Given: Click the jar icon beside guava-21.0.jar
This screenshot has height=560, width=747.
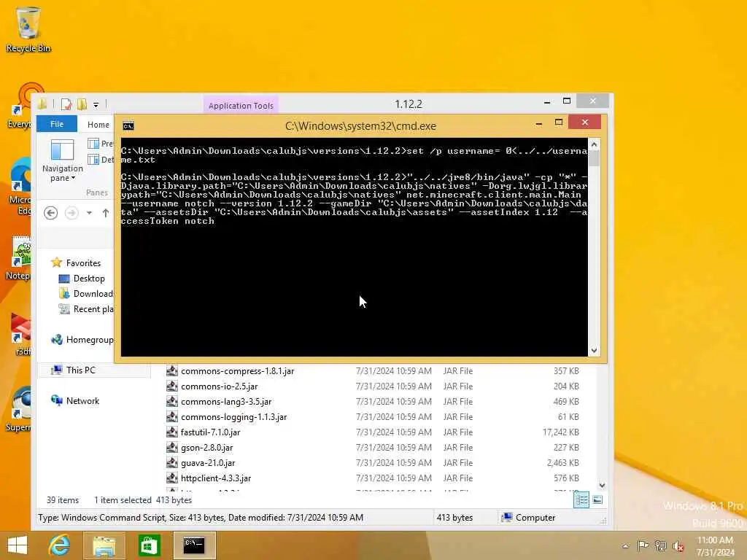Looking at the screenshot, I should tap(172, 462).
